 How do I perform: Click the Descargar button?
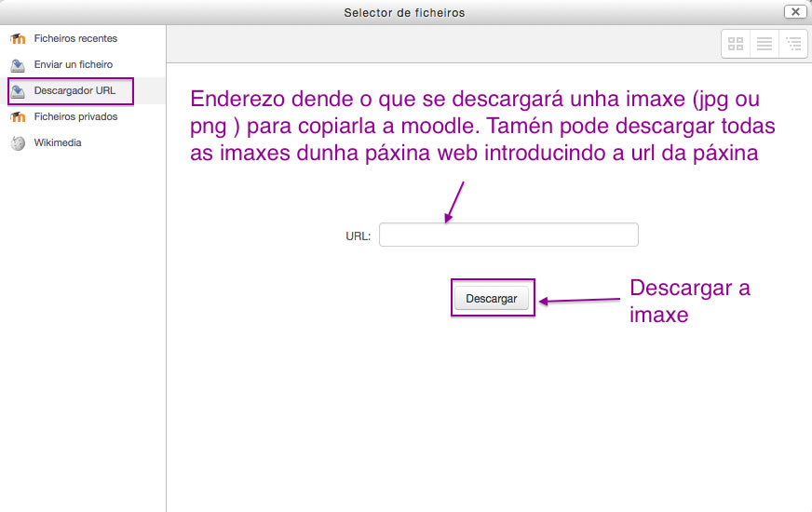(492, 298)
